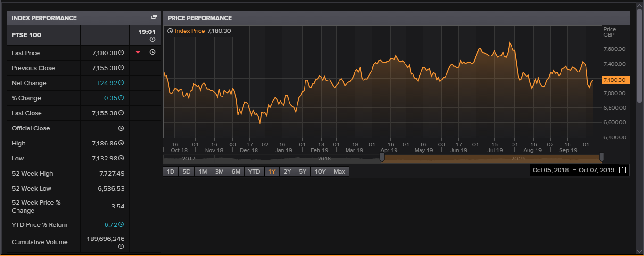Image resolution: width=644 pixels, height=256 pixels.
Task: Switch chart to 1M range
Action: 203,172
